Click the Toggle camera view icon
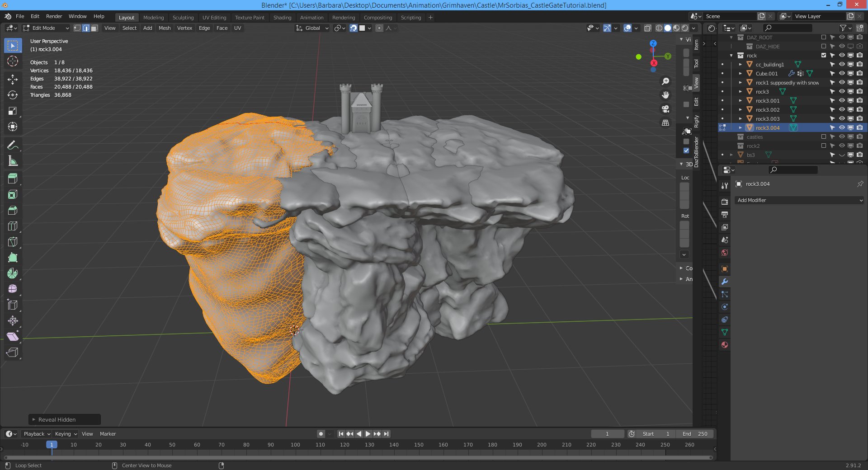868x470 pixels. (665, 109)
